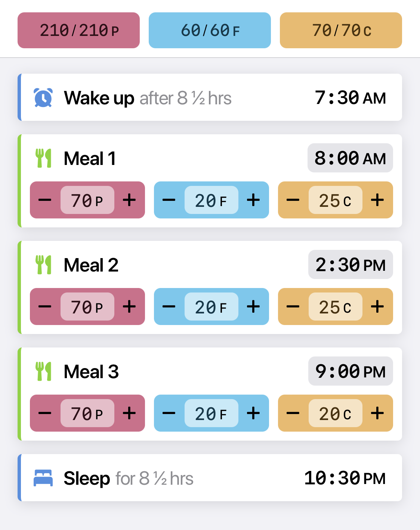420x530 pixels.
Task: Click the fork and knife icon for Meal 3
Action: coord(43,371)
